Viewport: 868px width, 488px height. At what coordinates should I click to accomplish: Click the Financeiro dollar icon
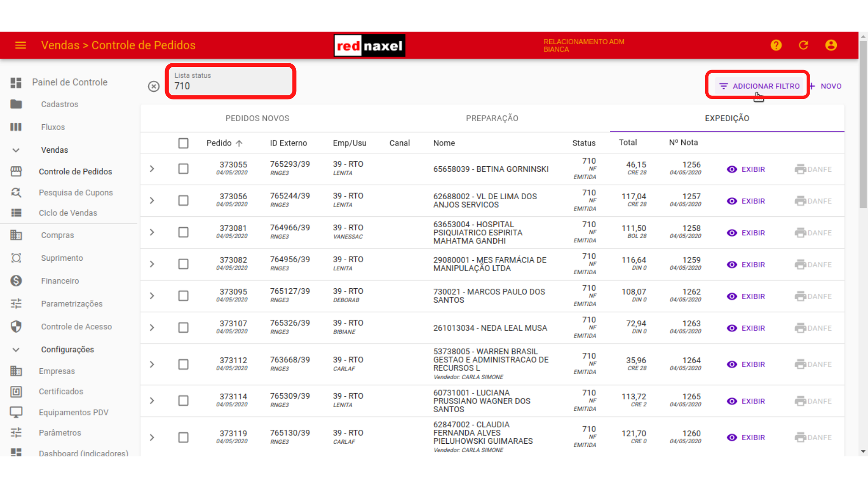(16, 281)
